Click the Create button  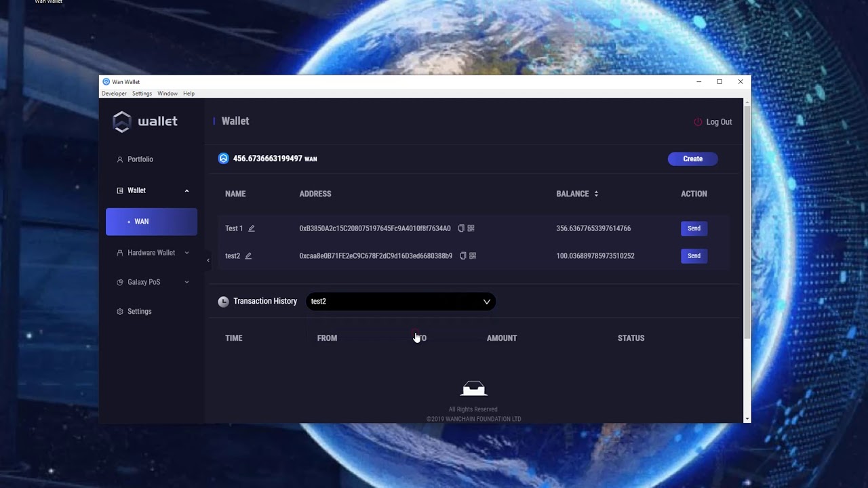coord(692,159)
